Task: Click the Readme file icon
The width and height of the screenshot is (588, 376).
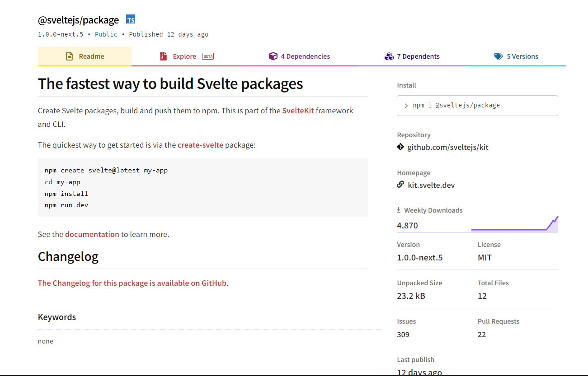Action: click(69, 56)
